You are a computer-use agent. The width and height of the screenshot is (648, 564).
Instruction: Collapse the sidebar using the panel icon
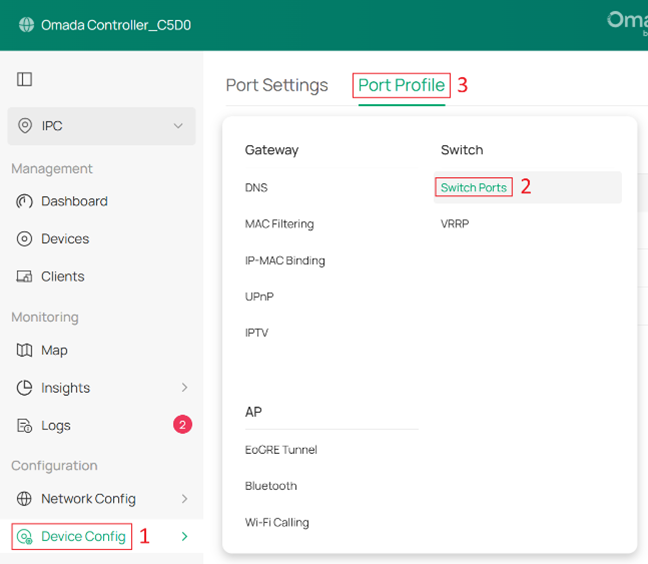pyautogui.click(x=24, y=79)
